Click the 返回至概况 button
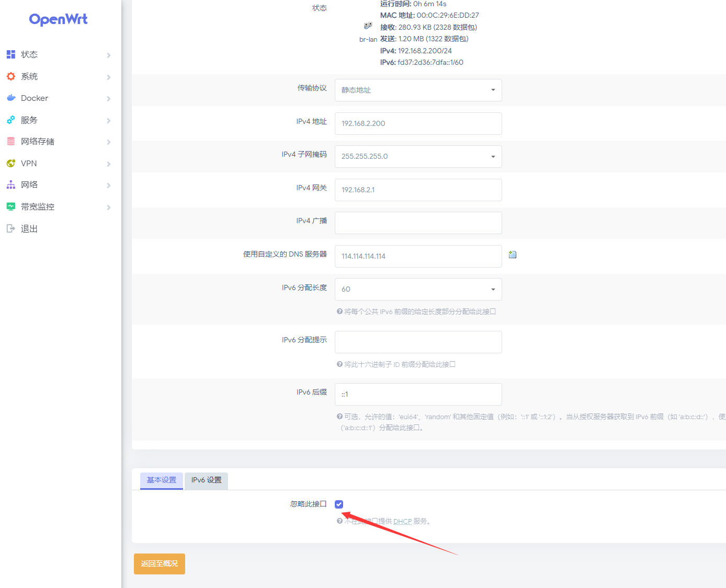Viewport: 726px width, 588px height. point(160,564)
